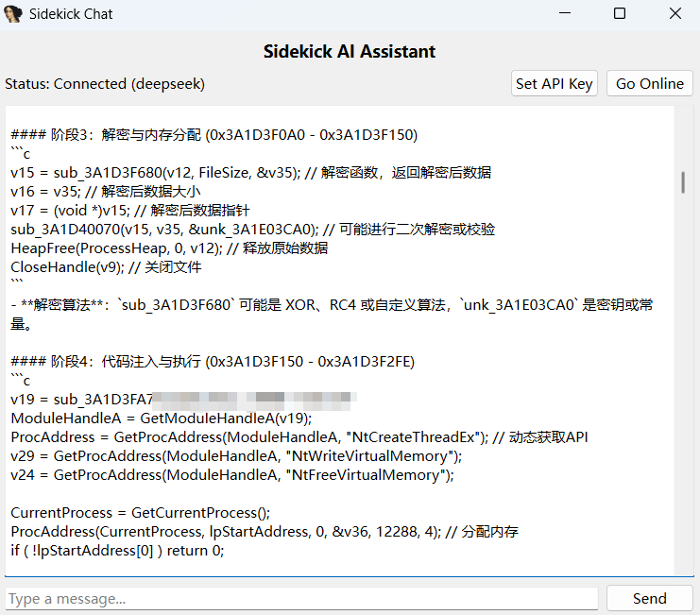Click the Status: Connected (deepseek) label
The height and width of the screenshot is (615, 700).
click(x=105, y=84)
